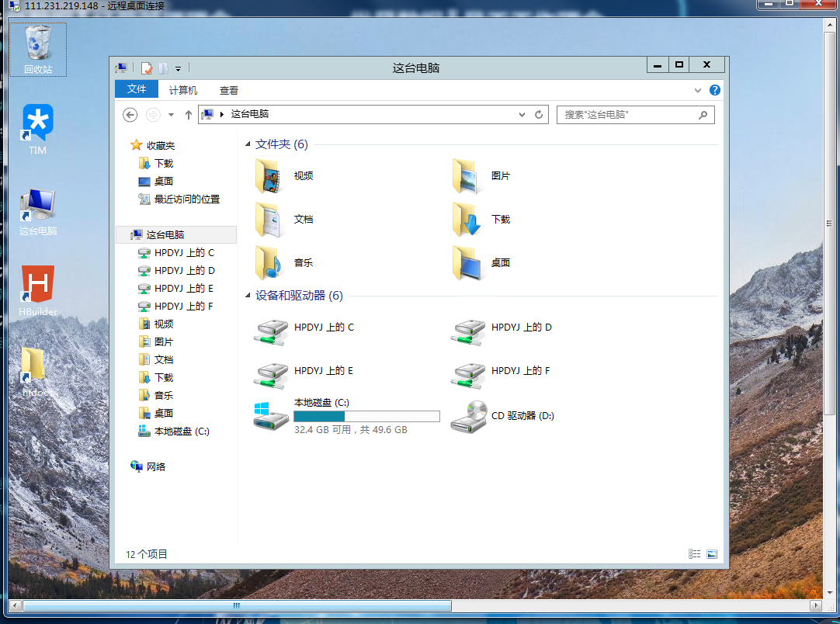The height and width of the screenshot is (624, 840).
Task: Select 视频 in sidebar tree
Action: (x=156, y=324)
